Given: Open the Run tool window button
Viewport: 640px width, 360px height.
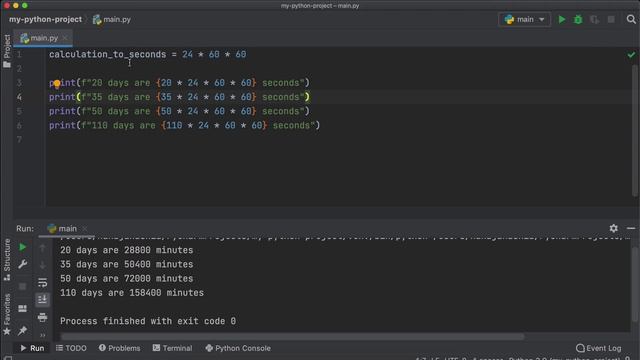Looking at the screenshot, I should pos(32,348).
